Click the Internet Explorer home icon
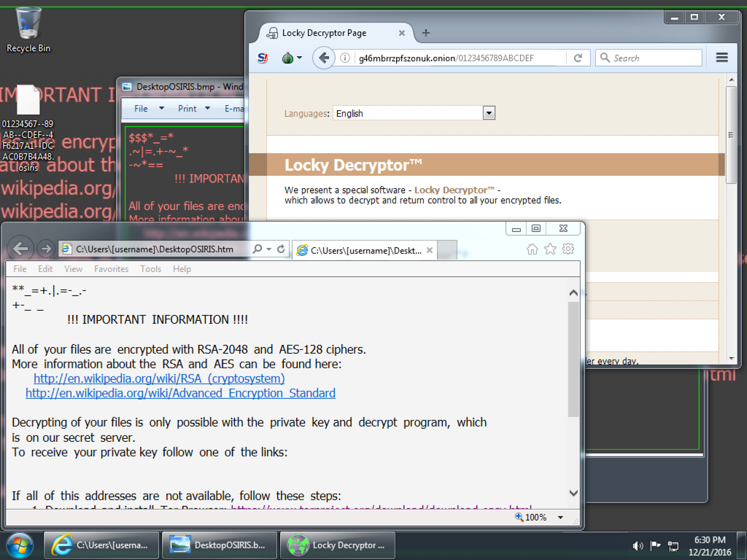The width and height of the screenshot is (747, 560). pyautogui.click(x=533, y=249)
